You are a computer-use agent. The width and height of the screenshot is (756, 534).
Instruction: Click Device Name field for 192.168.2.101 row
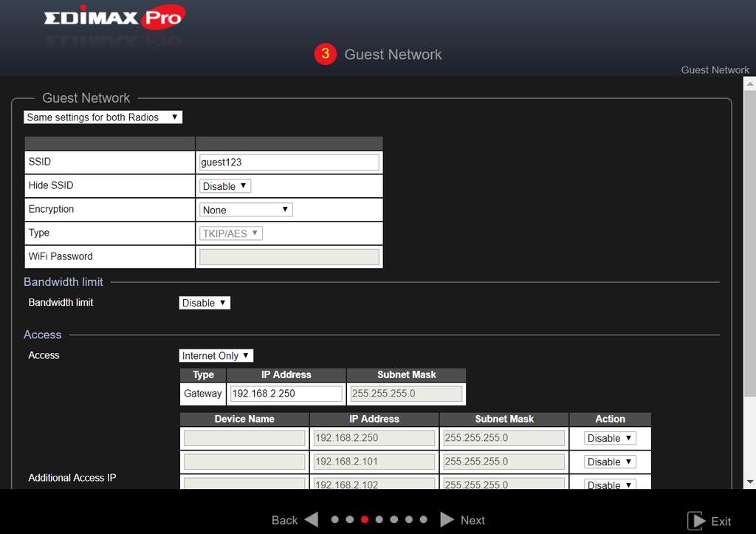(x=244, y=462)
